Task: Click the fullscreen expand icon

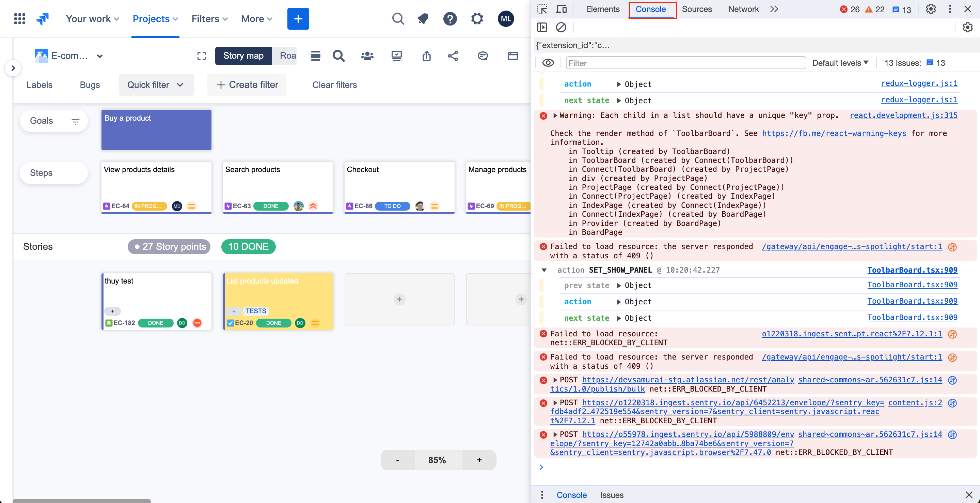Action: tap(201, 56)
